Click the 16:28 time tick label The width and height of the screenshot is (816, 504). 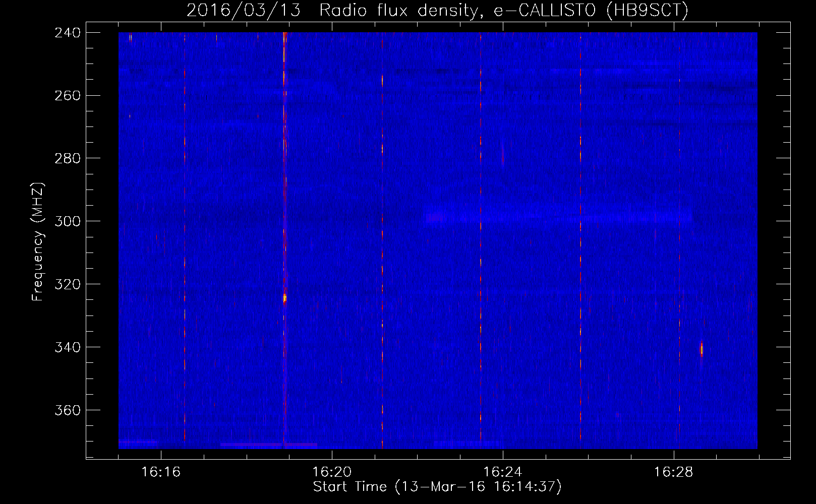coord(674,472)
